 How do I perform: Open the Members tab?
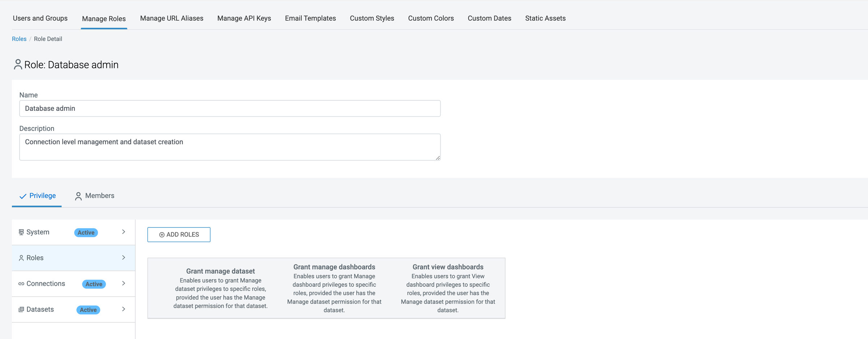coord(95,196)
